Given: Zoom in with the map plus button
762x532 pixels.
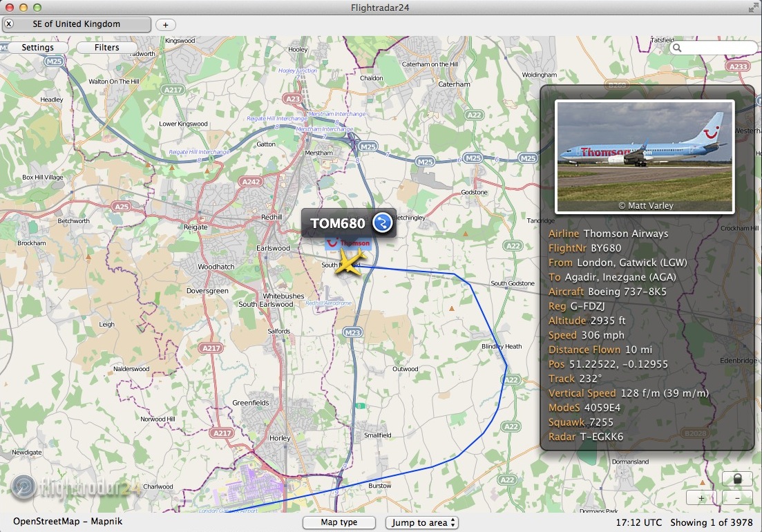Looking at the screenshot, I should point(701,498).
